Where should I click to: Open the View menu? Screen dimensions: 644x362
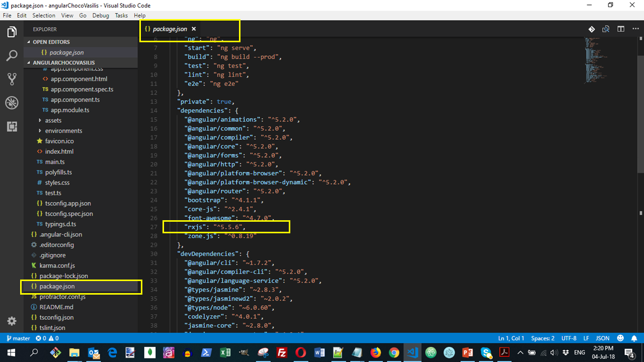(x=67, y=16)
